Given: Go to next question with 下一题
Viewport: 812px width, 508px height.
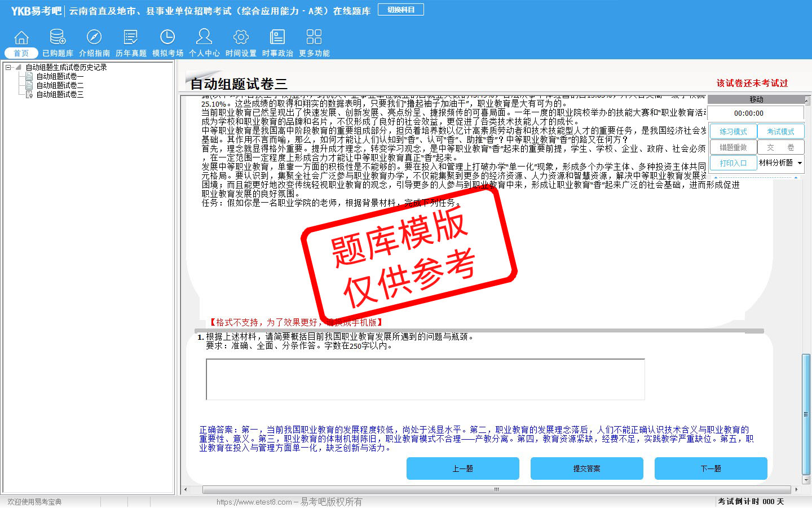Looking at the screenshot, I should (710, 468).
